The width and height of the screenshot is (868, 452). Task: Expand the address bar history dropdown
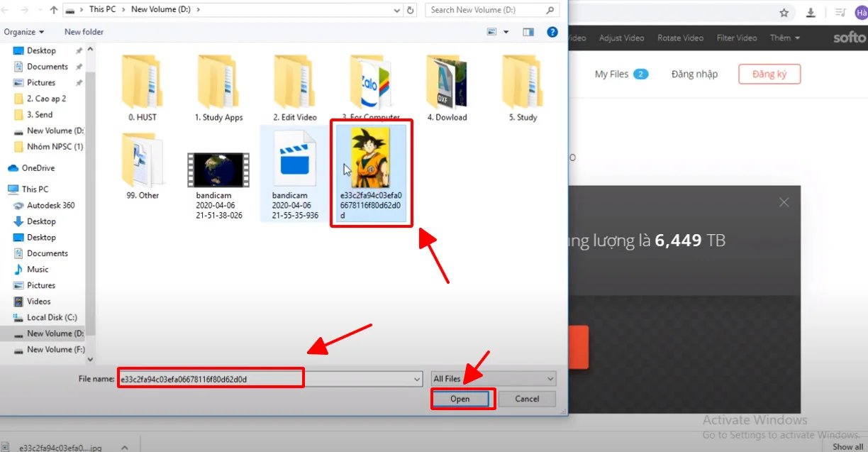pos(396,10)
